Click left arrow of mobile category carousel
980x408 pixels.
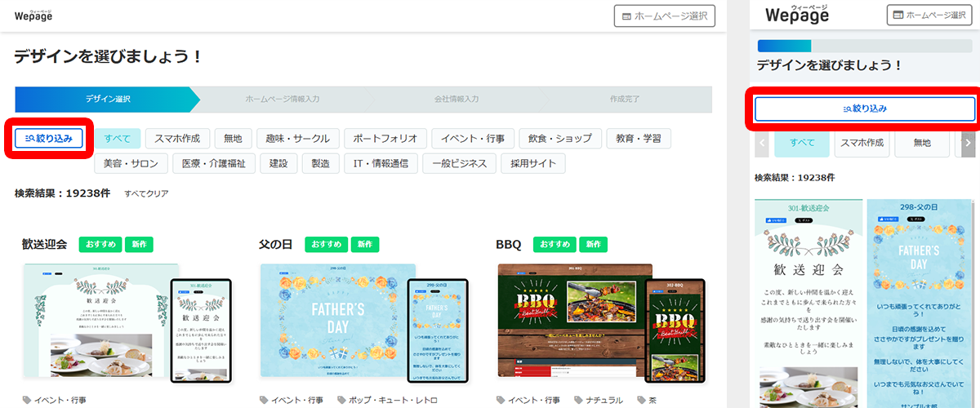(762, 143)
